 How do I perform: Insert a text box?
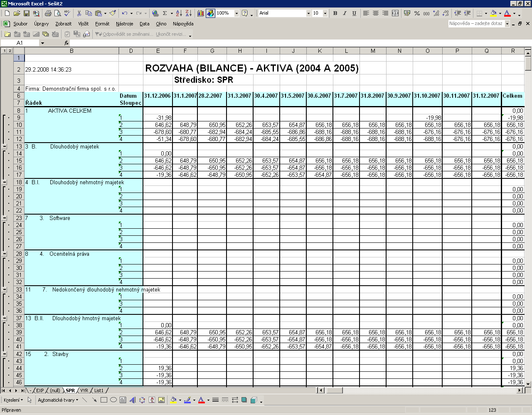[x=123, y=400]
